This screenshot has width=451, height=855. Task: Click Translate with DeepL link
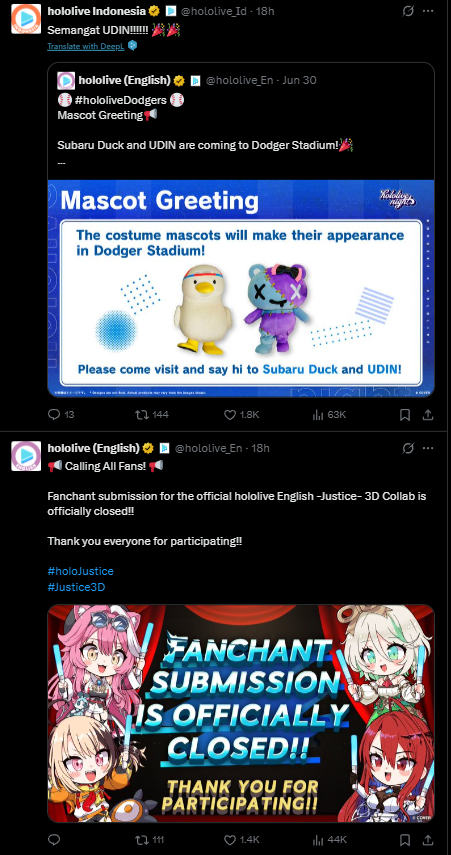pos(86,46)
